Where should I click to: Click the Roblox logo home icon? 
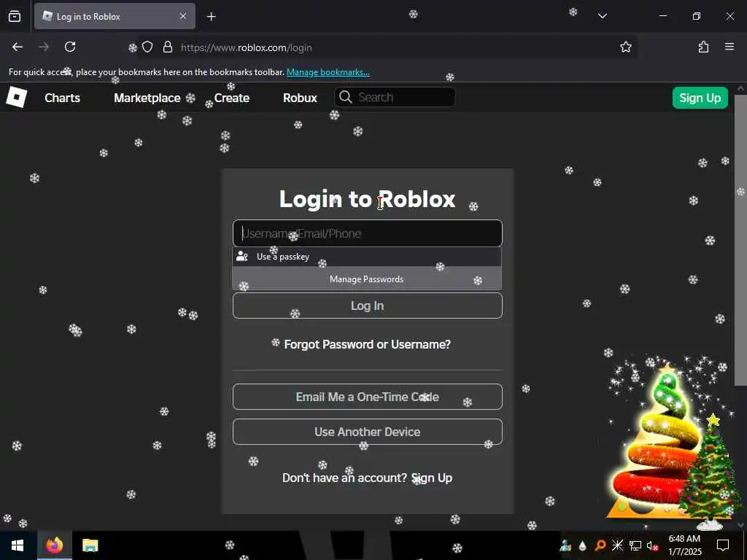click(17, 97)
